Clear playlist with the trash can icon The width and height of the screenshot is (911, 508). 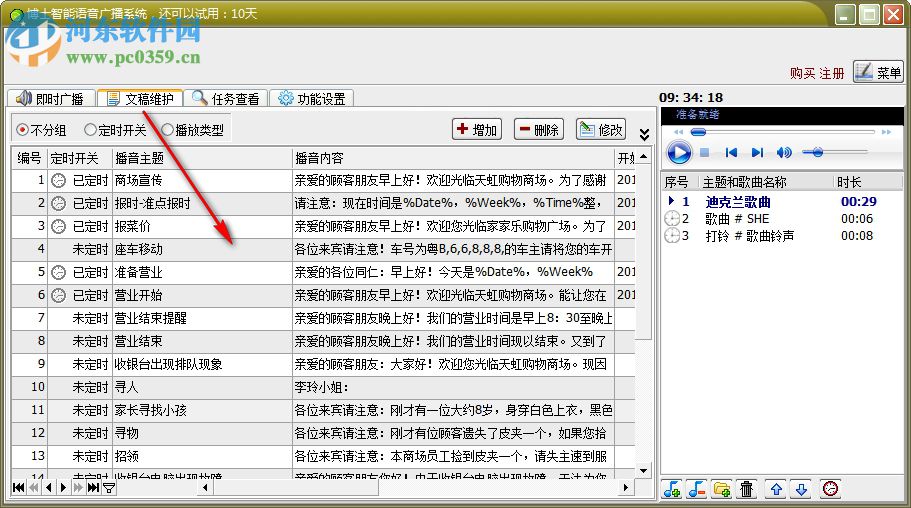pyautogui.click(x=747, y=489)
